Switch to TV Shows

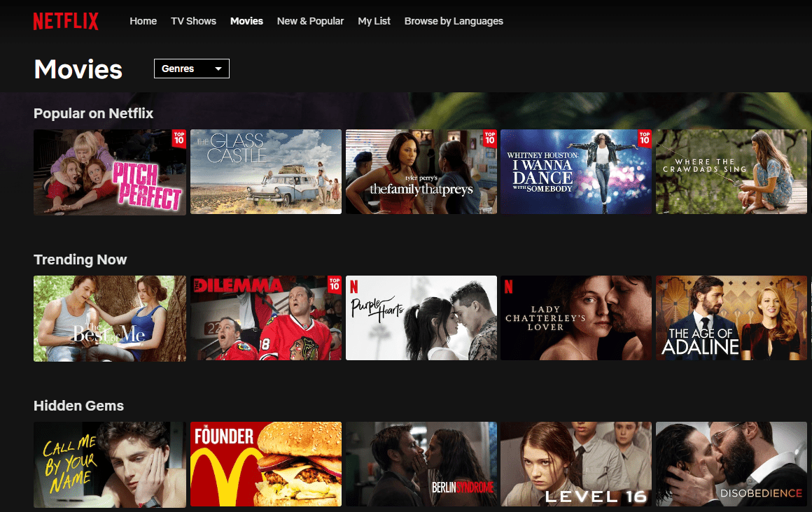click(193, 21)
